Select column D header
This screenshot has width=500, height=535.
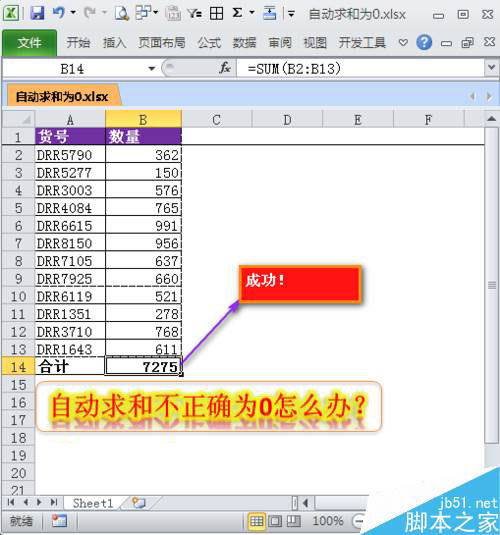(x=287, y=120)
